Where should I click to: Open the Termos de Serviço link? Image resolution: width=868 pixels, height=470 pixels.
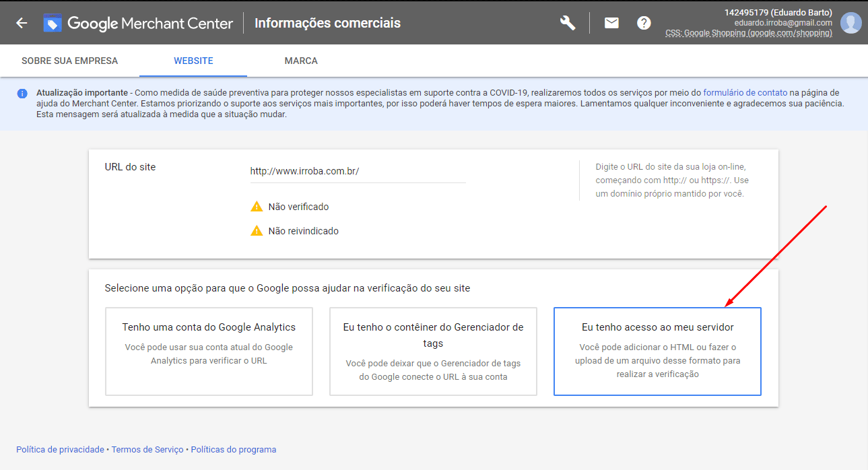[147, 449]
